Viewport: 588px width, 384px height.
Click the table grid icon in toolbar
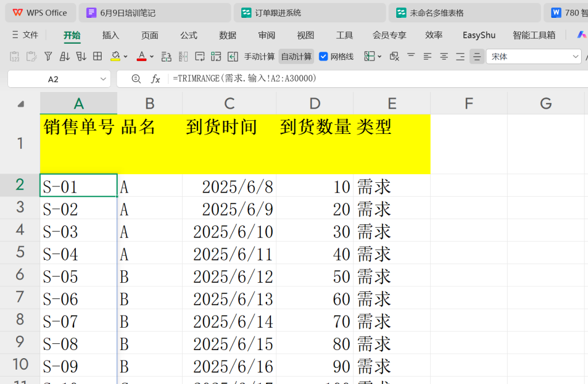coord(98,57)
